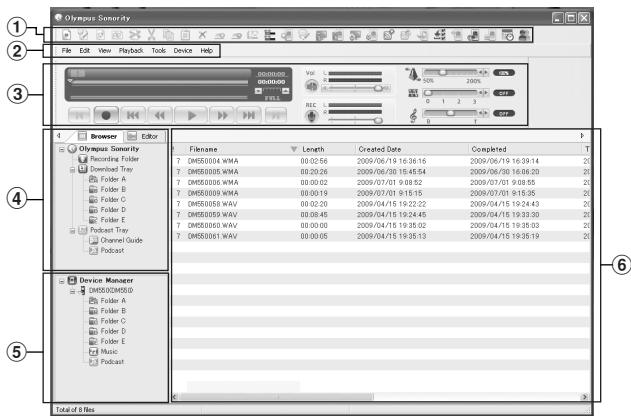
Task: Click the skip-to-previous track button
Action: pyautogui.click(x=133, y=116)
